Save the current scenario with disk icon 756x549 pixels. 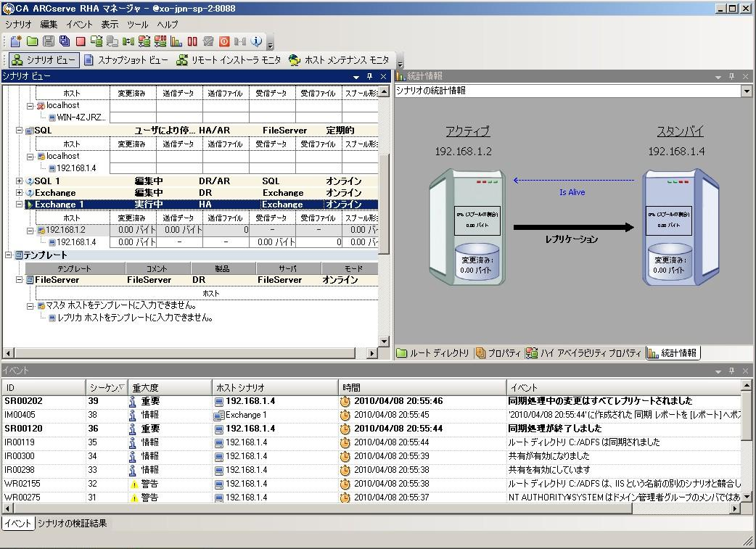[47, 41]
